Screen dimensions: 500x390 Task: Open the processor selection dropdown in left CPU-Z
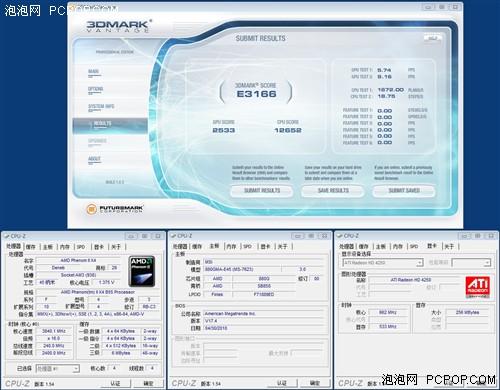pos(57,368)
